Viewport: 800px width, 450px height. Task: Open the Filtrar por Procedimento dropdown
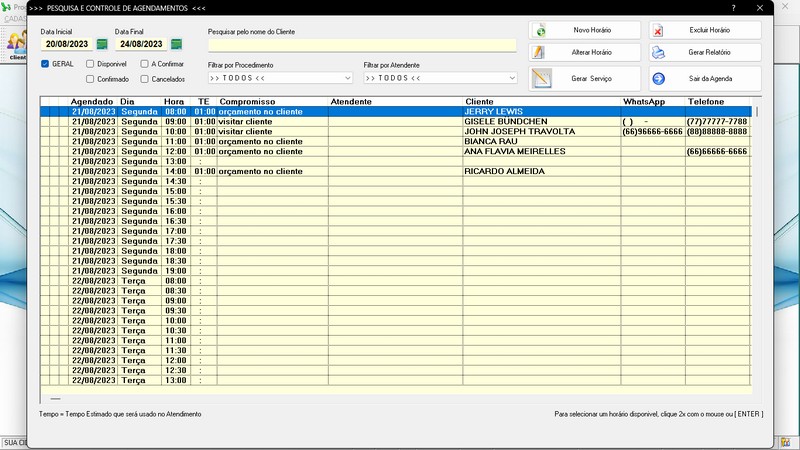280,78
